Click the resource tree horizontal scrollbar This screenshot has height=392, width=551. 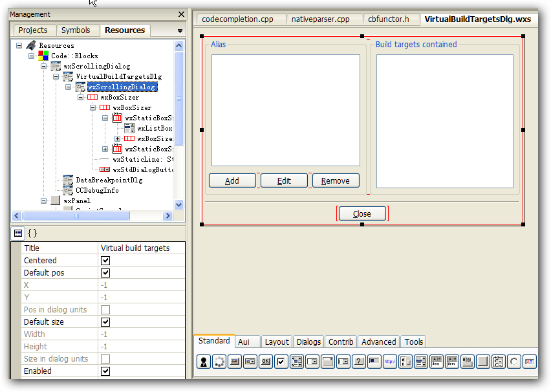click(78, 216)
